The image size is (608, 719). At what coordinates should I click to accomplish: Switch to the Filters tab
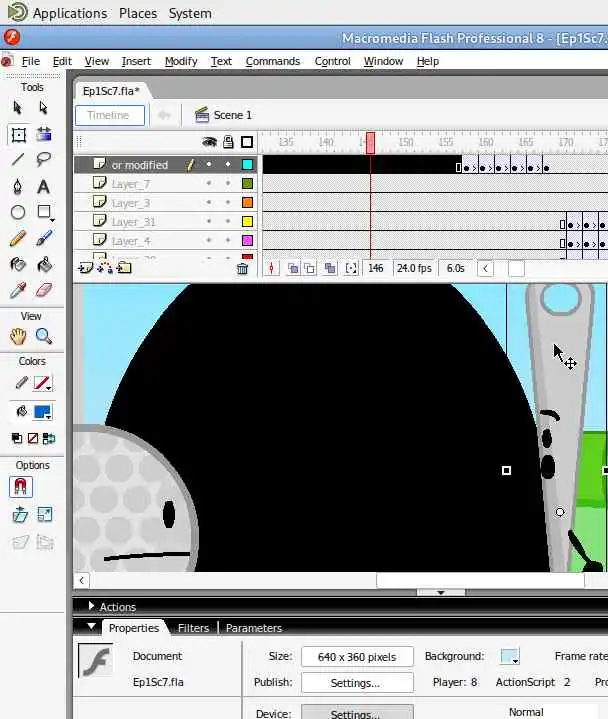click(x=193, y=628)
